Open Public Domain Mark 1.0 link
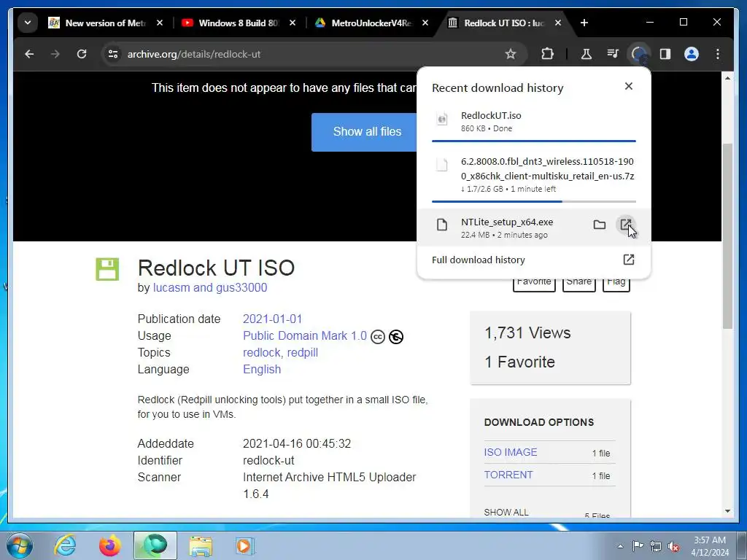747x560 pixels. coord(305,335)
